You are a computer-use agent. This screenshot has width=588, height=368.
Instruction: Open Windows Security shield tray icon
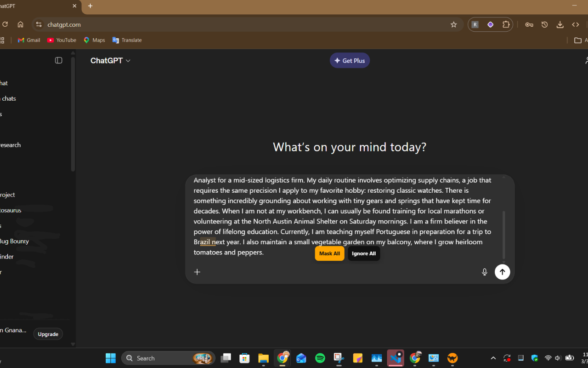[535, 358]
